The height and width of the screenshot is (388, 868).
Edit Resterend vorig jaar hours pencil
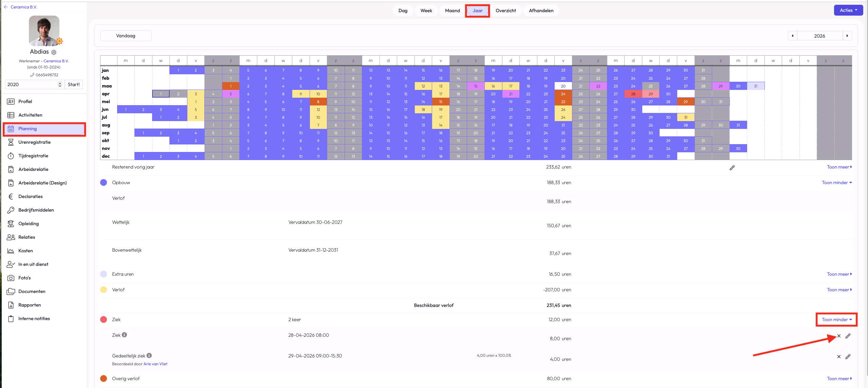point(732,168)
